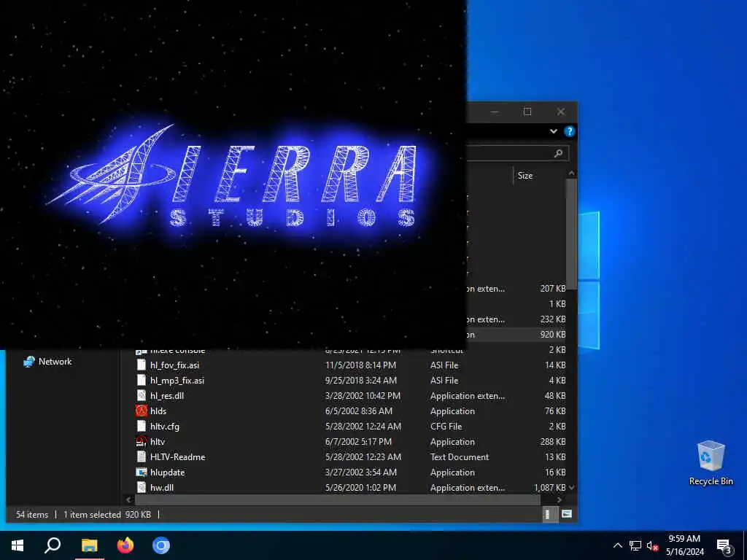Click the horizontal scrollbar right arrow
Viewport: 747px width, 560px height.
(560, 499)
